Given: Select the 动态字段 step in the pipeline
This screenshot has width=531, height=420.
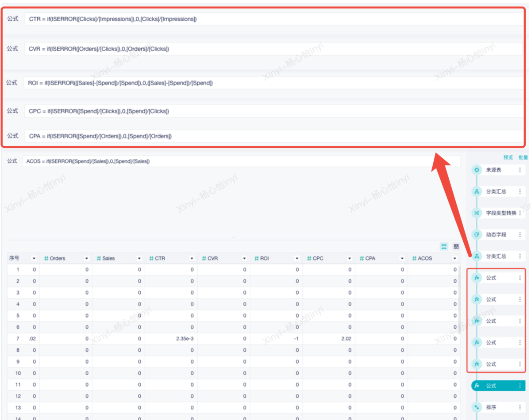Looking at the screenshot, I should click(496, 234).
